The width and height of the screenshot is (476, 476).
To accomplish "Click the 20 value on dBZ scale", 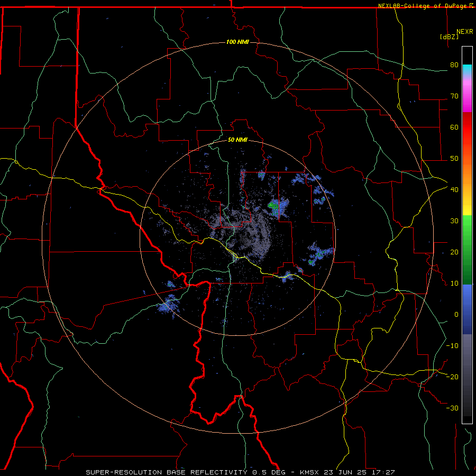I will point(454,252).
